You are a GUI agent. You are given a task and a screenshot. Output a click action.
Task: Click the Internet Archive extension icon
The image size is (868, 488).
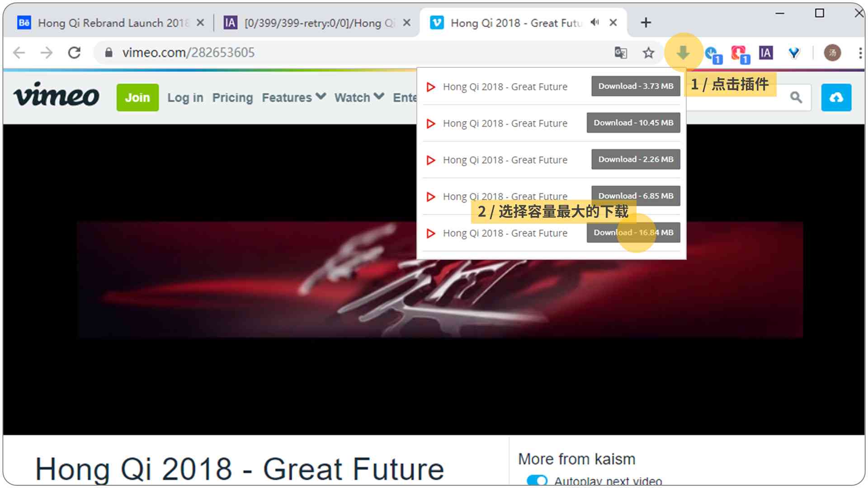[765, 52]
